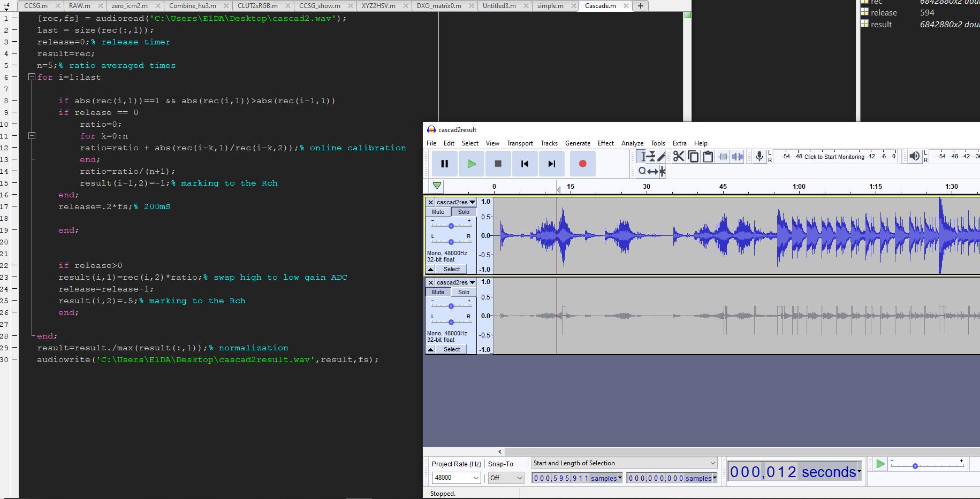Open the Audacity File menu
The width and height of the screenshot is (980, 499).
tap(431, 143)
